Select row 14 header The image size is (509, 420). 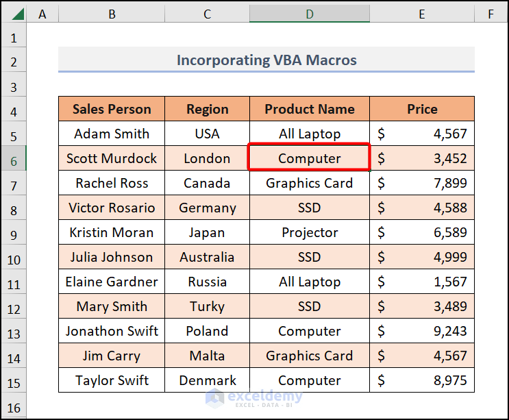14,356
